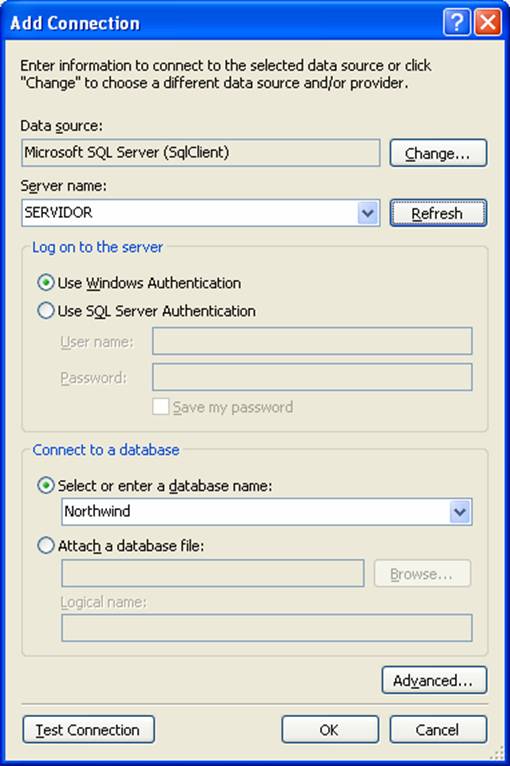
Task: Cancel the Add Connection dialog
Action: point(438,729)
